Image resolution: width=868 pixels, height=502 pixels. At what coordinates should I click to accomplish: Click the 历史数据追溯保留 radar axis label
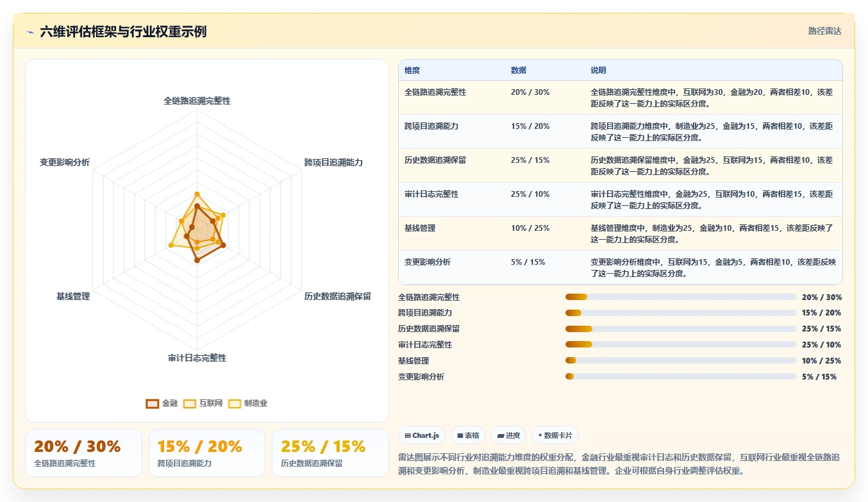(x=337, y=297)
